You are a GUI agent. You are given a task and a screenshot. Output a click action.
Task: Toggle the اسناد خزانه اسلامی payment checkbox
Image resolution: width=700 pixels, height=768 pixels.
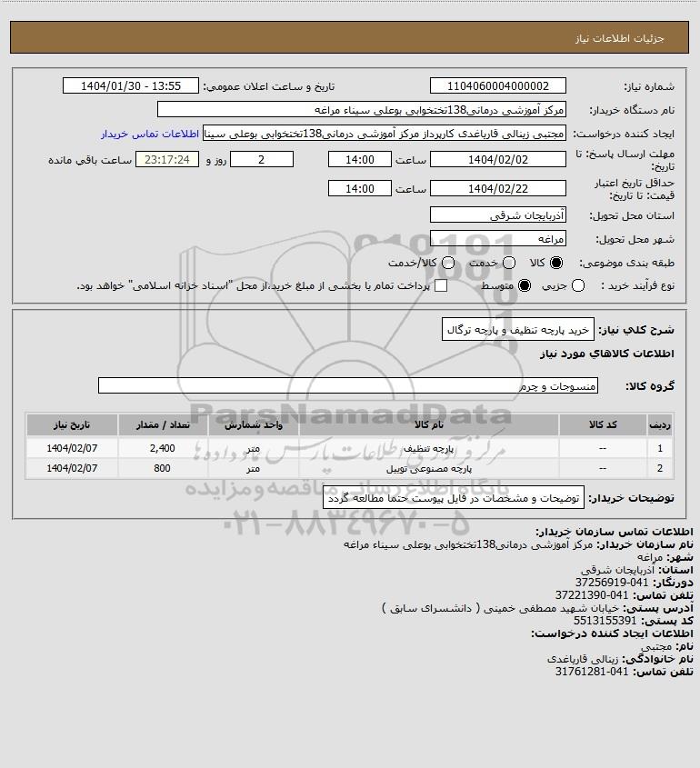441,285
